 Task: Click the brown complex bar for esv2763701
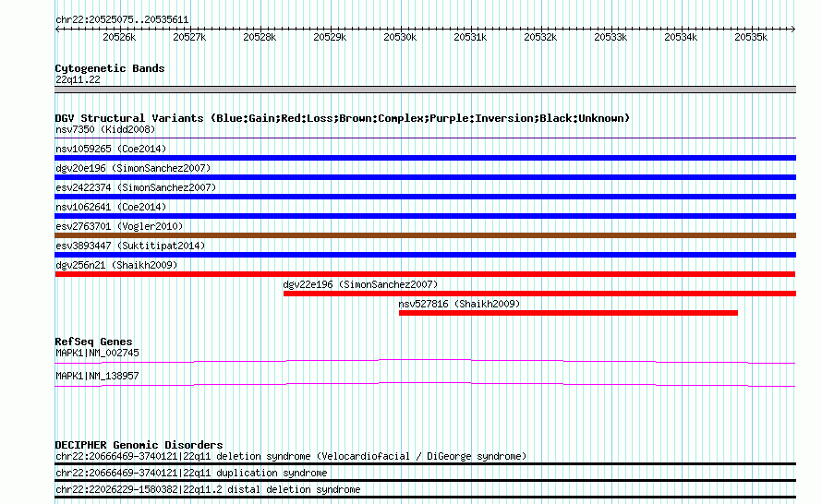(425, 235)
